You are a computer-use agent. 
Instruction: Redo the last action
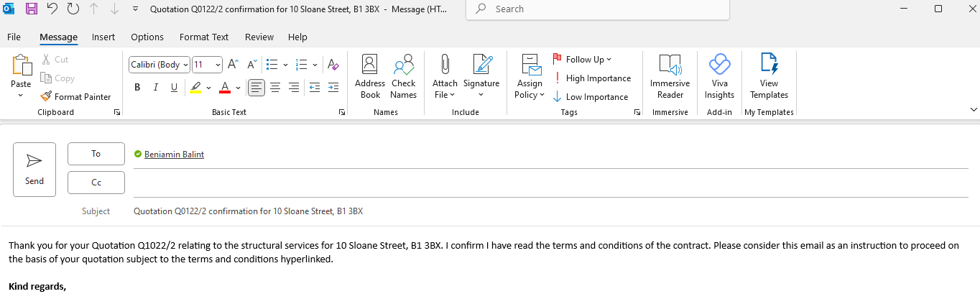(73, 9)
